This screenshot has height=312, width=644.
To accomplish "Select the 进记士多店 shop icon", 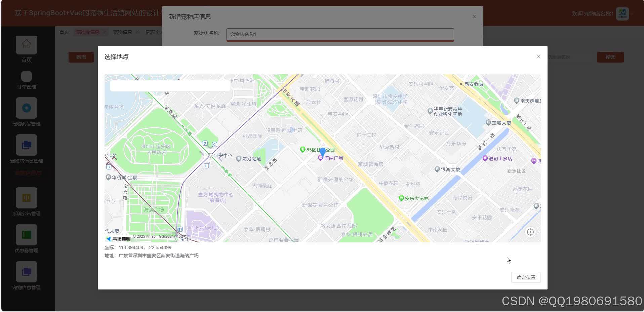I will point(485,158).
